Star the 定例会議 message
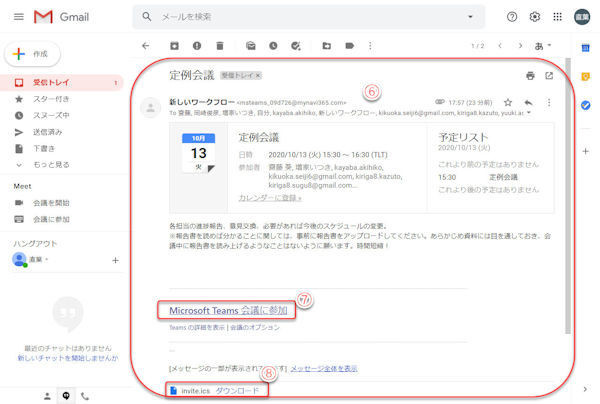600x404 pixels. [508, 102]
